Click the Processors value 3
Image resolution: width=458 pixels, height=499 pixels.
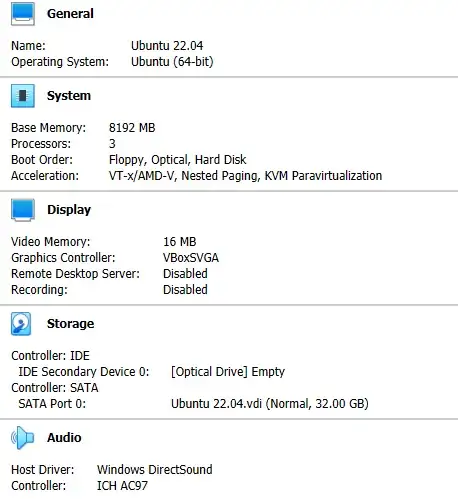(x=112, y=144)
